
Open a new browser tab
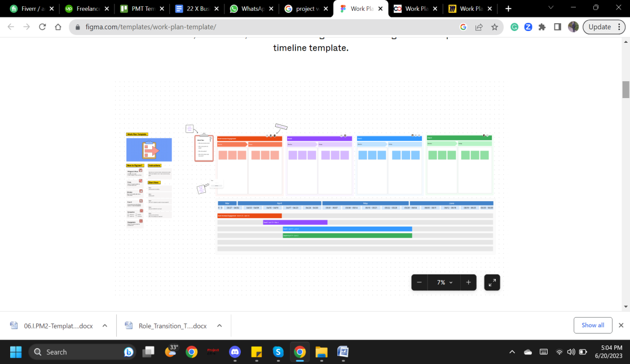508,8
